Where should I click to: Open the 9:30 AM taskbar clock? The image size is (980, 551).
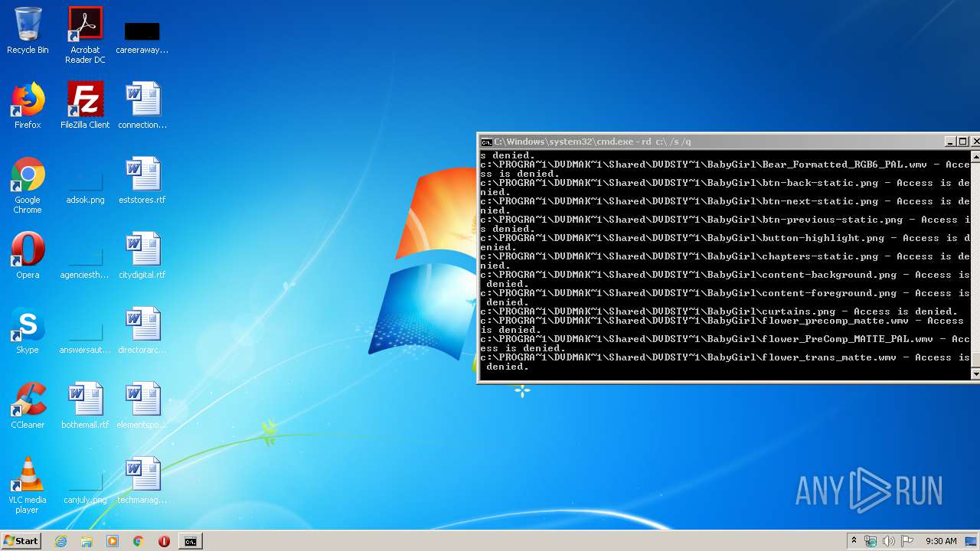tap(941, 541)
